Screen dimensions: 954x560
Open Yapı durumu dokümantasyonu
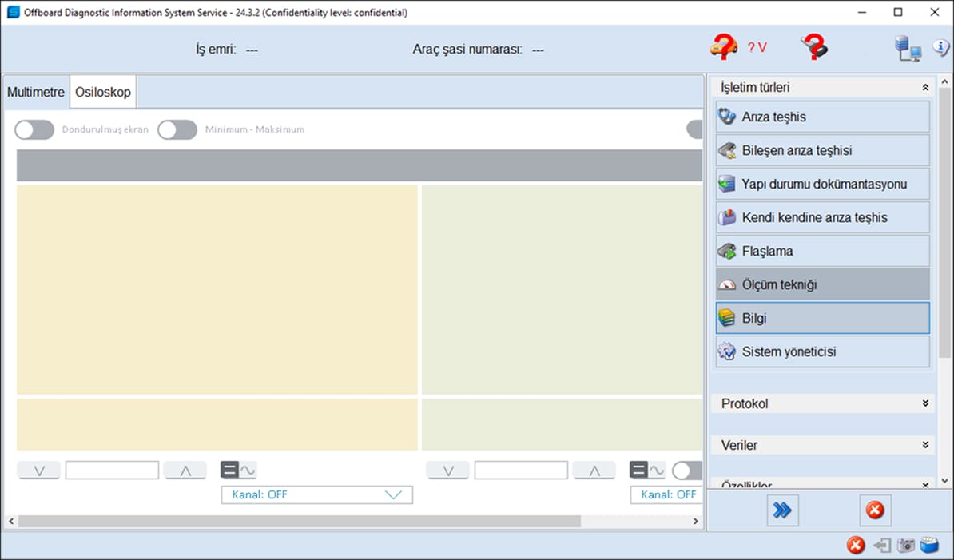coord(823,184)
